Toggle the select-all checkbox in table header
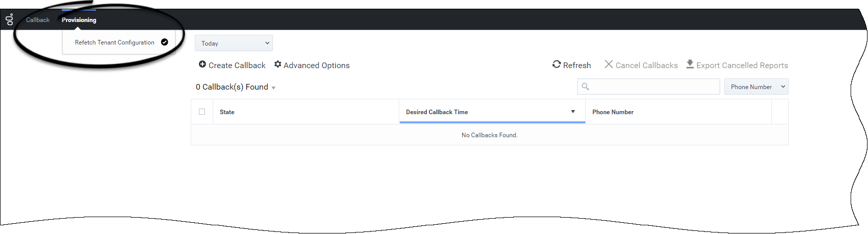Viewport: 868px width, 234px height. (x=202, y=112)
